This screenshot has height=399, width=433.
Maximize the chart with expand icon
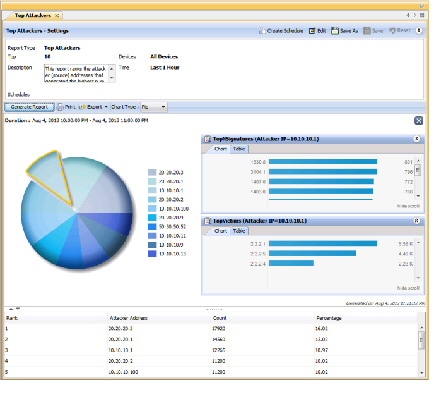[x=419, y=121]
